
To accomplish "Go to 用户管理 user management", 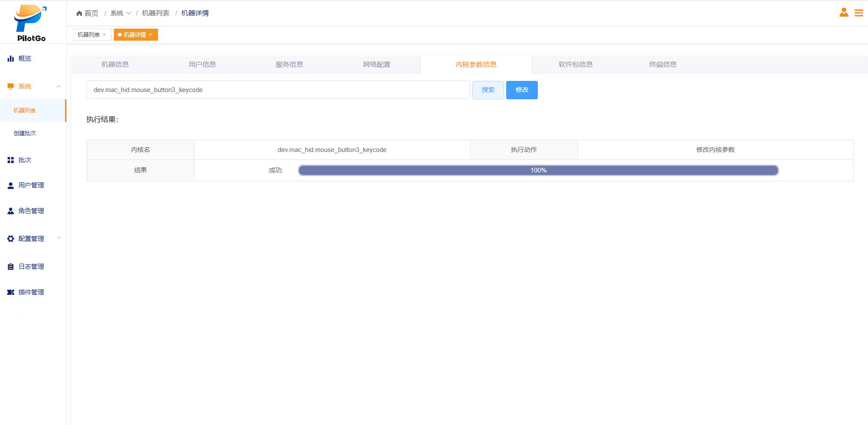I will point(31,185).
